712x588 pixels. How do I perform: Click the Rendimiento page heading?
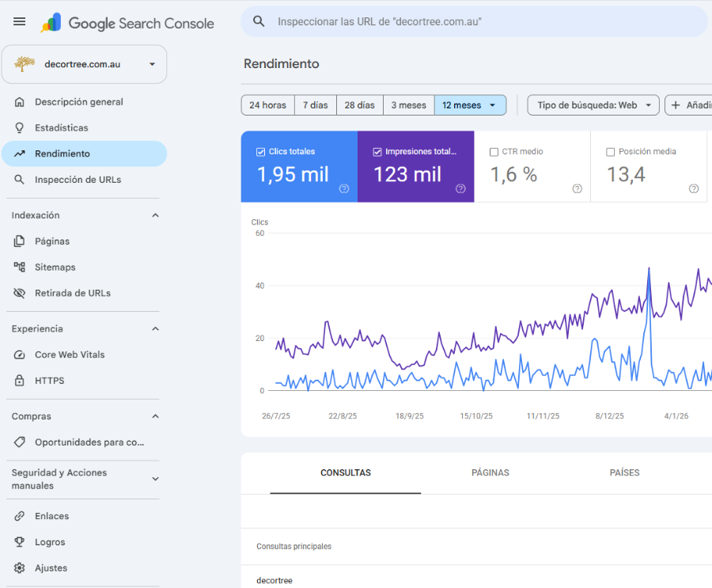[282, 63]
